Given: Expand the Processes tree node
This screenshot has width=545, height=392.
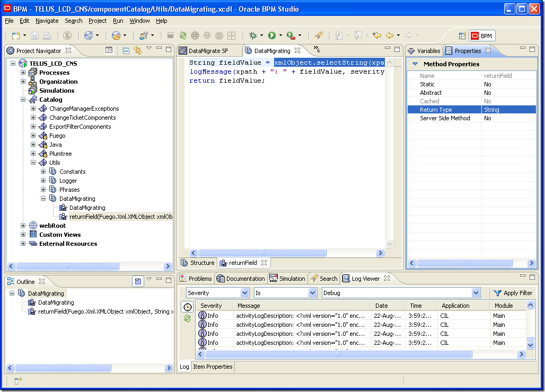Looking at the screenshot, I should tap(23, 72).
